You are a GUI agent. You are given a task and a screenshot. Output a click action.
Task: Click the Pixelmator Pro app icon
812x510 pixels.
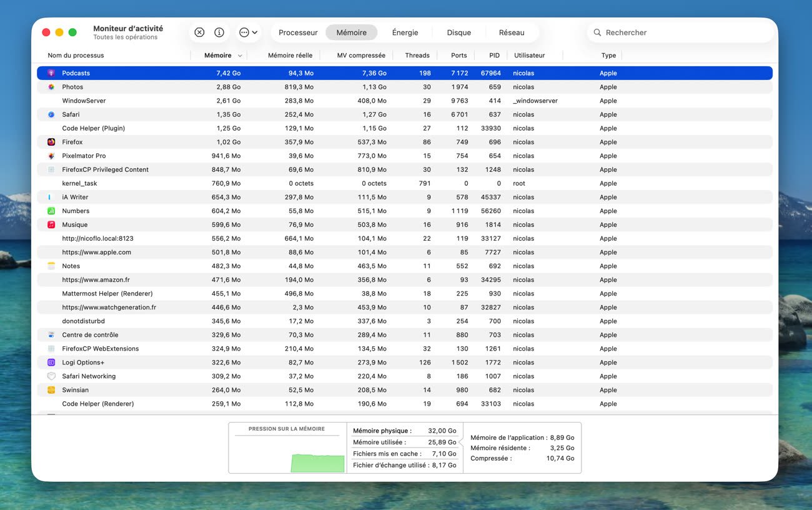click(x=51, y=156)
